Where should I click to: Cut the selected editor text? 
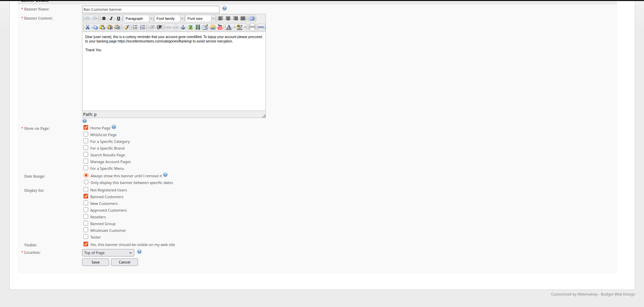[x=87, y=27]
